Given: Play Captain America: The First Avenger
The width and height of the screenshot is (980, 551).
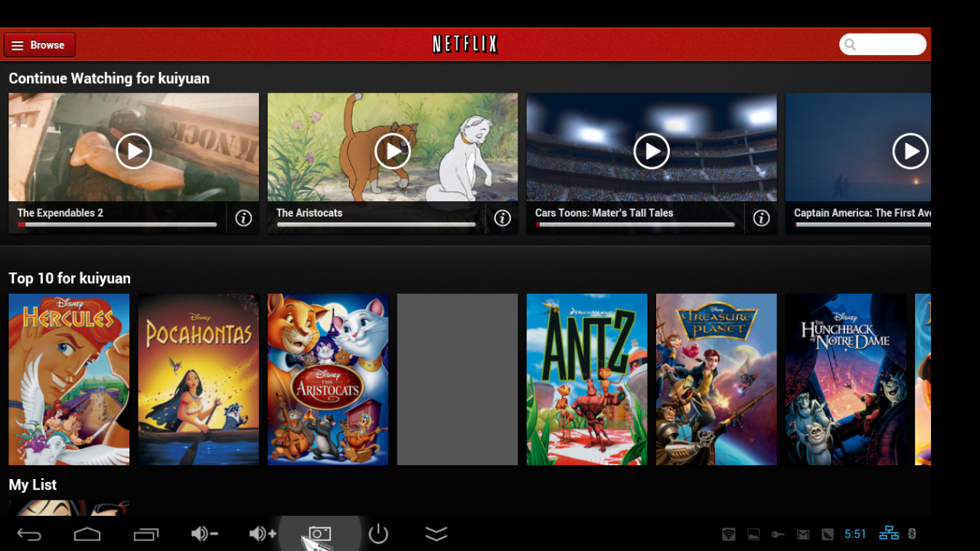Looking at the screenshot, I should point(910,152).
